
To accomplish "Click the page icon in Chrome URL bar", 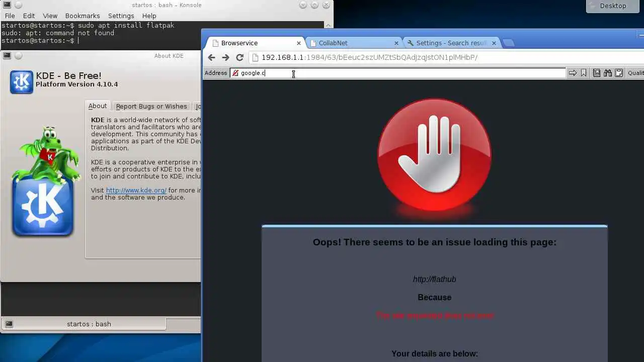I will click(x=255, y=57).
